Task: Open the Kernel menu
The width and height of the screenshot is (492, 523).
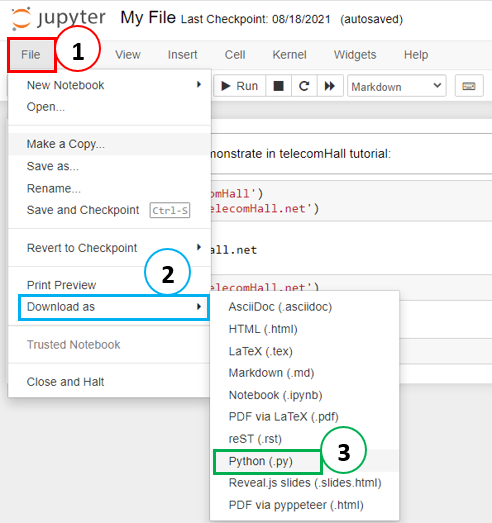Action: [x=289, y=55]
